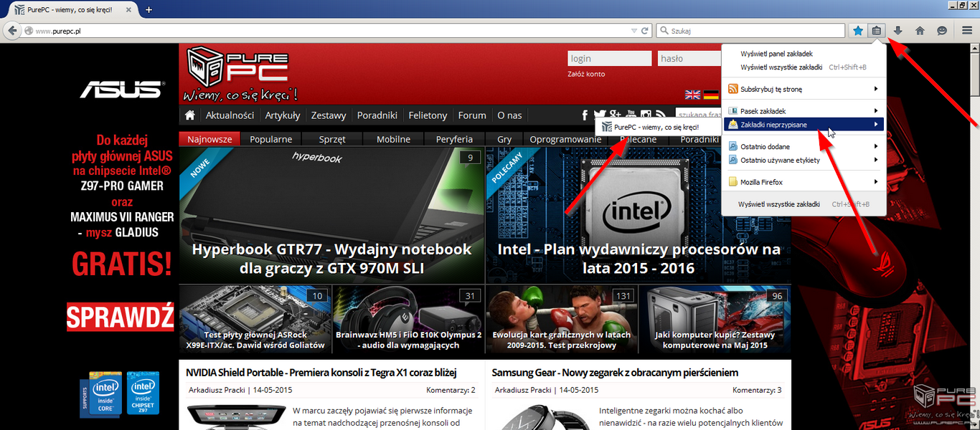980x430 pixels.
Task: Switch to the 'Popularne' tab
Action: pyautogui.click(x=270, y=139)
